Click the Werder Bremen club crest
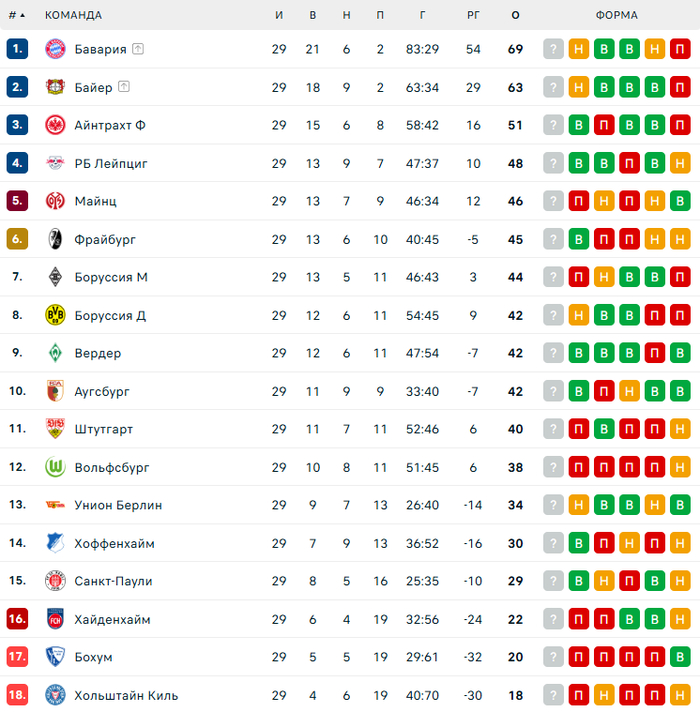 click(x=55, y=353)
